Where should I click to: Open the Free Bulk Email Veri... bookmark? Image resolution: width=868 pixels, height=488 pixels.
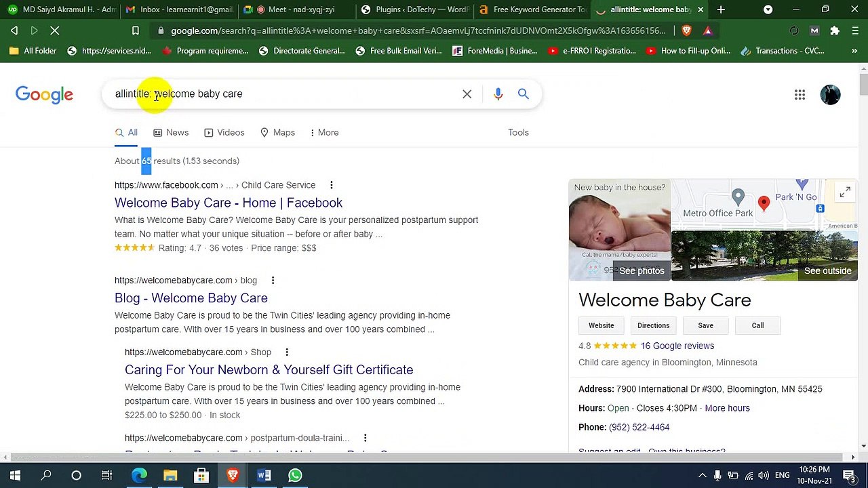click(x=399, y=51)
